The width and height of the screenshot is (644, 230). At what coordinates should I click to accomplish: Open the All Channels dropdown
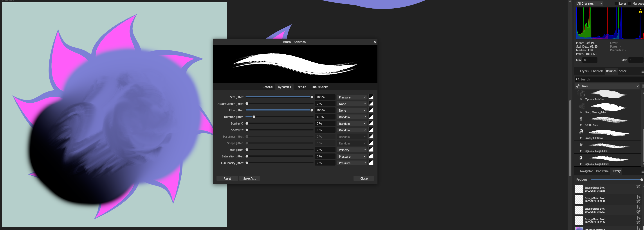point(590,4)
